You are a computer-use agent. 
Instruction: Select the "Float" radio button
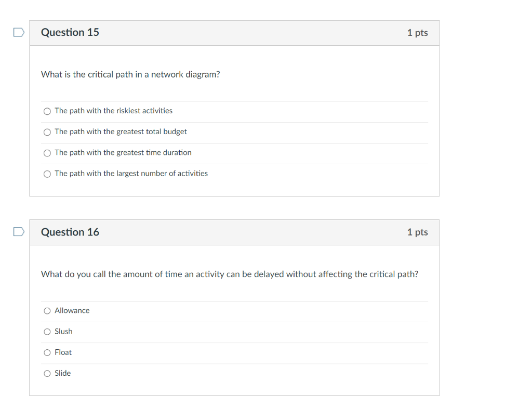pos(47,352)
